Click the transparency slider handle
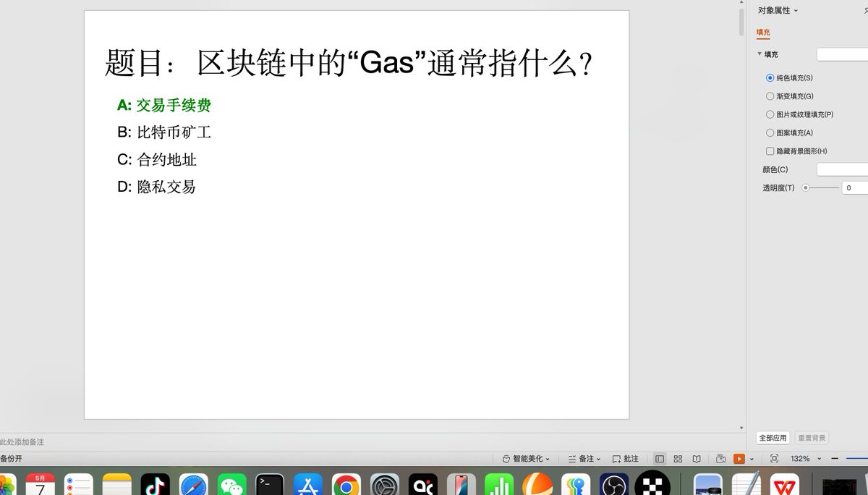The width and height of the screenshot is (868, 495). (x=805, y=188)
